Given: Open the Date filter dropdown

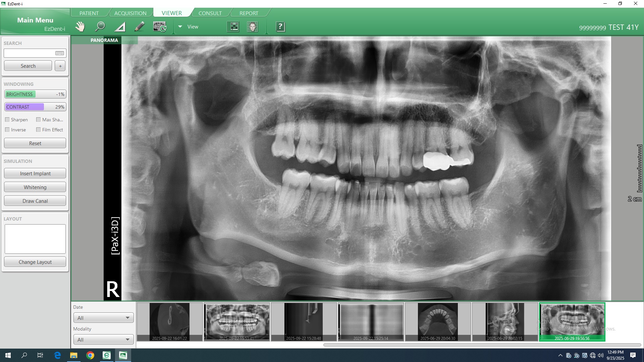Looking at the screenshot, I should 103,318.
